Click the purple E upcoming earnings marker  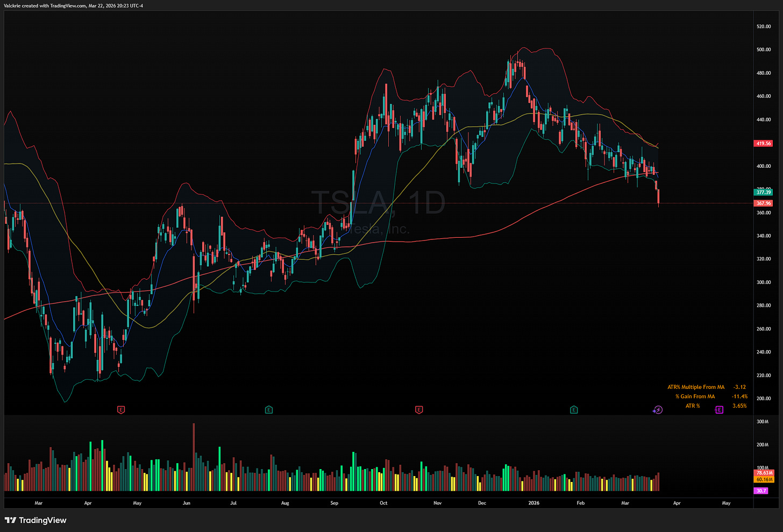719,410
